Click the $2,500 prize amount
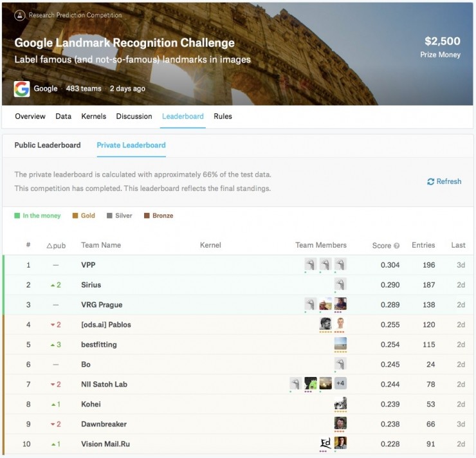This screenshot has width=476, height=458. coord(443,41)
